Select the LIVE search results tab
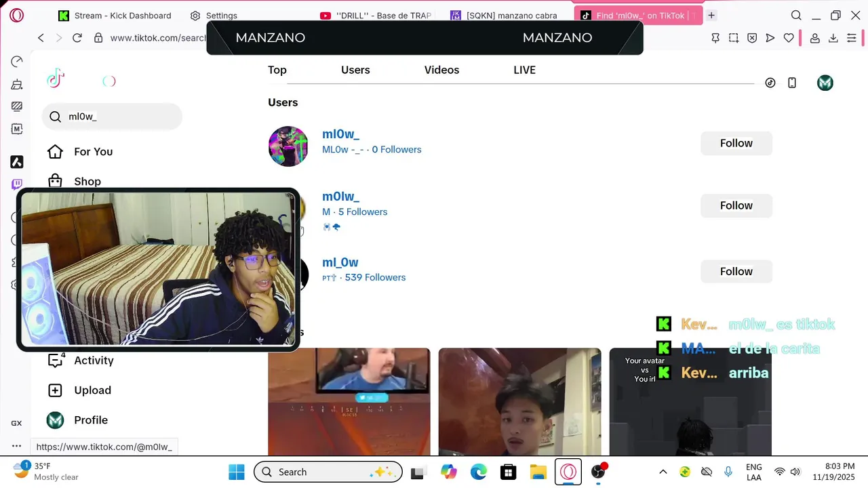Viewport: 868px width, 488px height. [x=524, y=70]
